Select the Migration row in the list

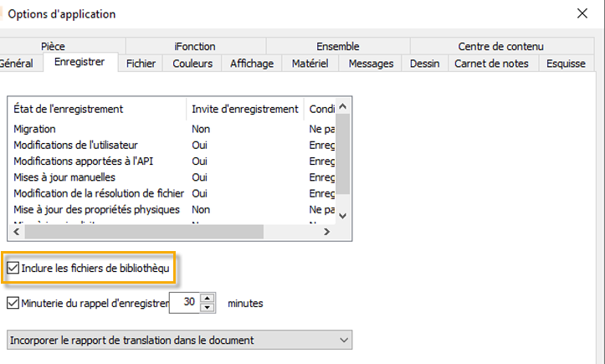[35, 129]
